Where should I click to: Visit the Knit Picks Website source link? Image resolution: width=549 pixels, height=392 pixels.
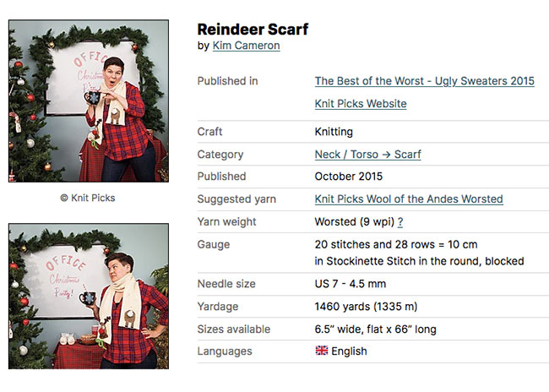(360, 104)
